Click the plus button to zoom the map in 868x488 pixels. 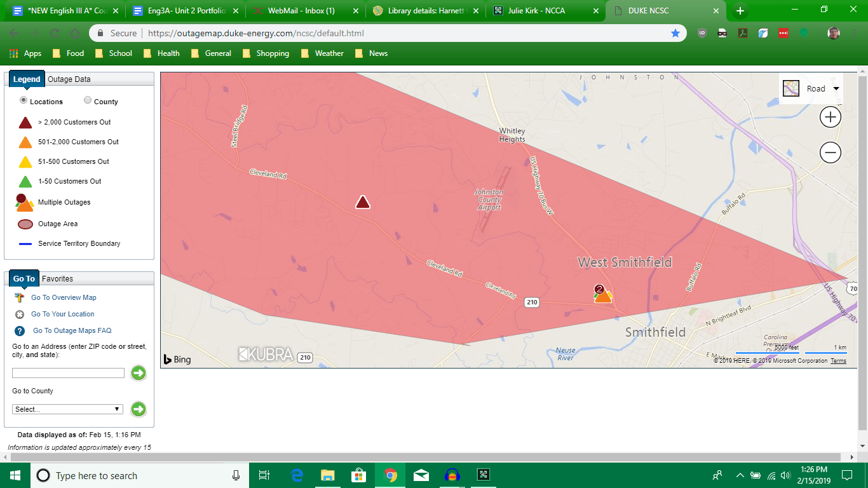point(831,117)
